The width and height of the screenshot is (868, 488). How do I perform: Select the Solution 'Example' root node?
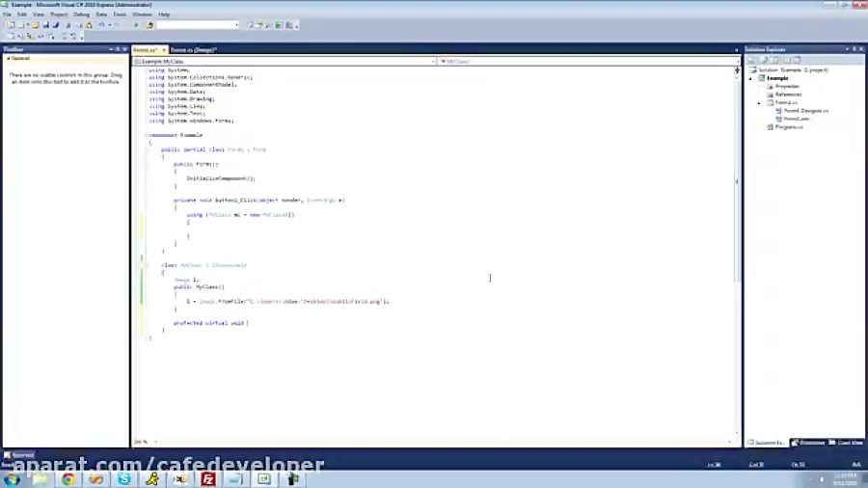click(x=794, y=70)
